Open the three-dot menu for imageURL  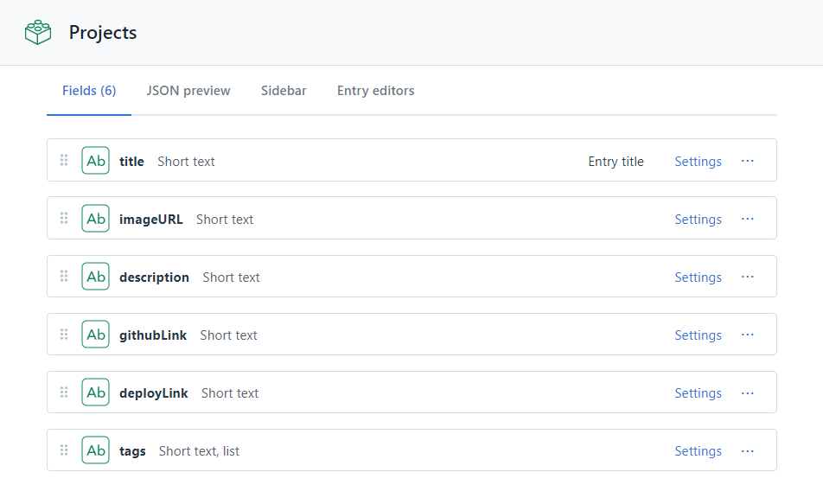(x=748, y=219)
